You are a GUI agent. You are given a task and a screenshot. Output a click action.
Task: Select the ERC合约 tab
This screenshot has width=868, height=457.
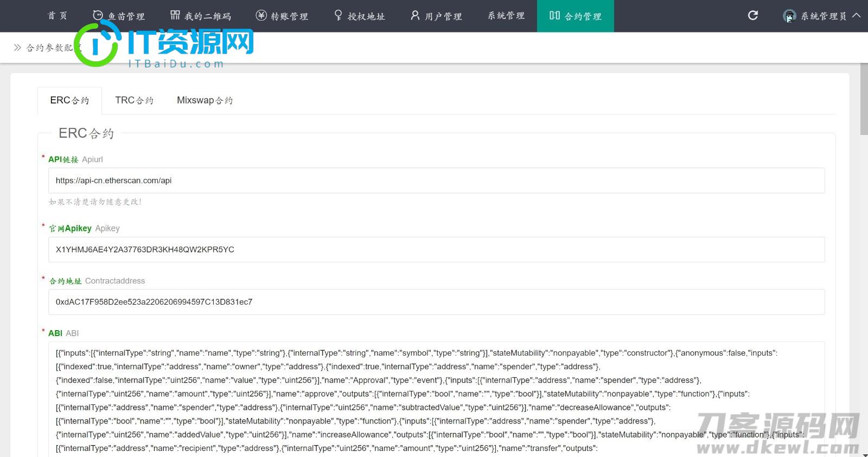pos(69,100)
